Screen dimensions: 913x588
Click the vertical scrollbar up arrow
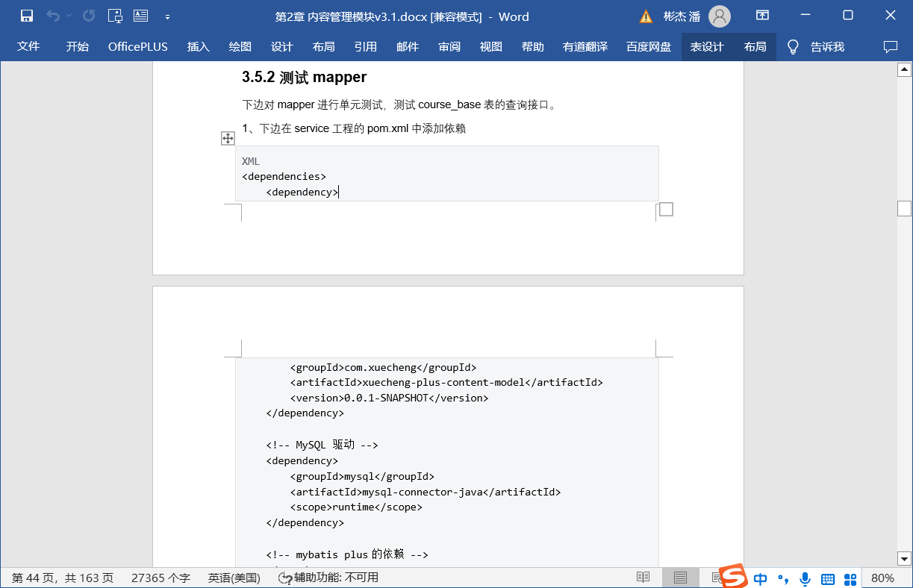pos(905,69)
